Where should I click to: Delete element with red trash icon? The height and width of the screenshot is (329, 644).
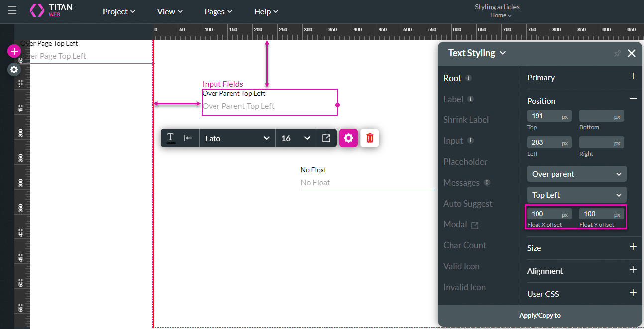370,138
